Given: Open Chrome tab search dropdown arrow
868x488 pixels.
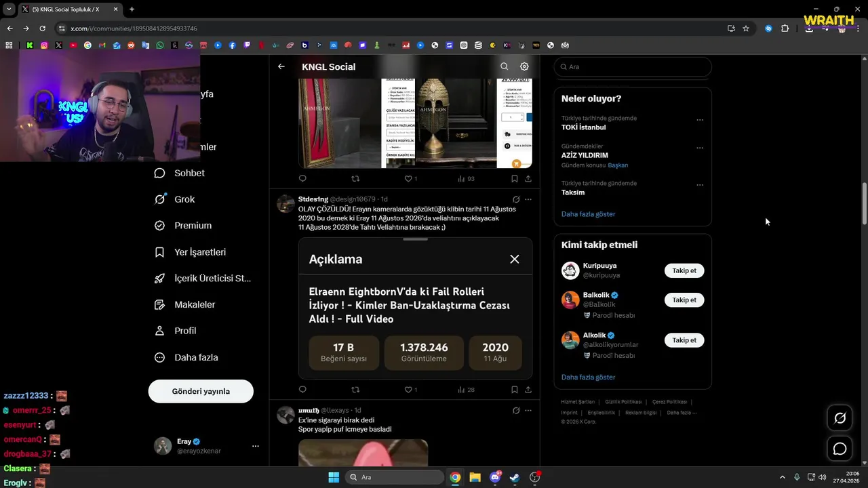Looking at the screenshot, I should [9, 9].
